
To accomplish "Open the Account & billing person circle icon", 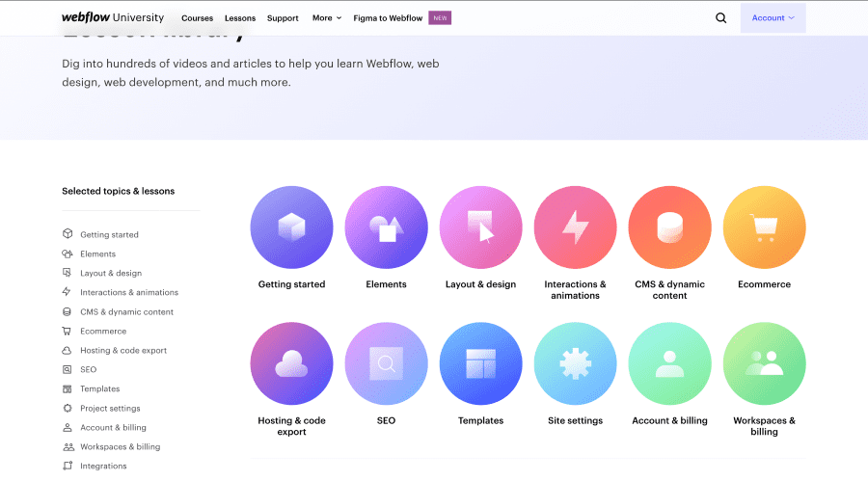I will [x=670, y=363].
